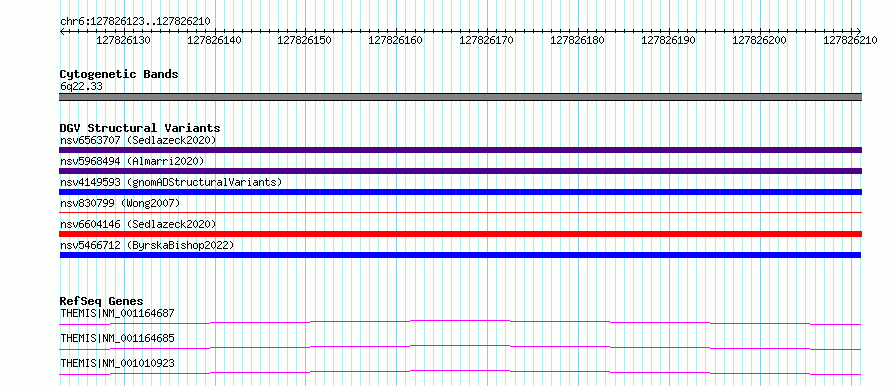
Task: Click ruler position 127826210
Action: click(x=850, y=40)
